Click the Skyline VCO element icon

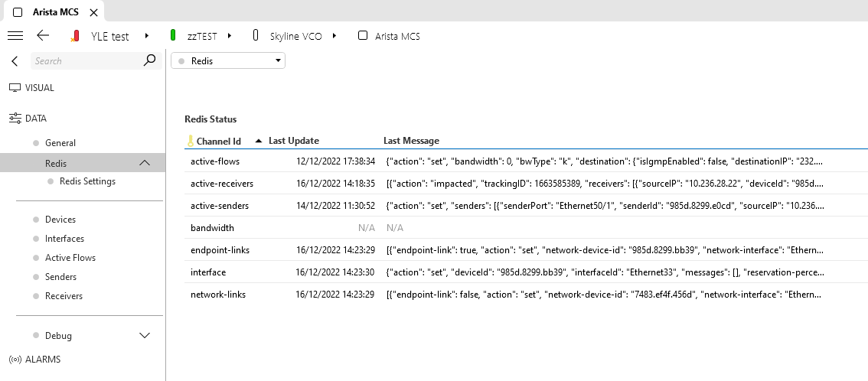click(x=255, y=35)
